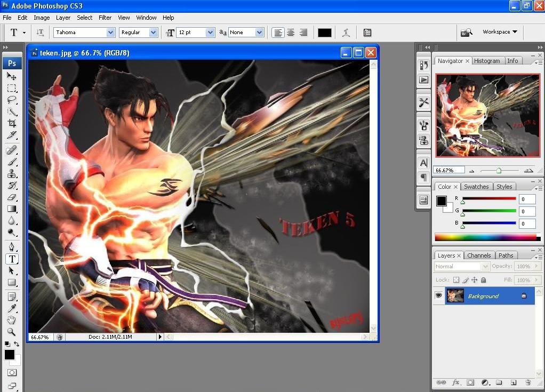Hide the Background layer visibility eye
Screen dimensions: 545x392
pos(439,295)
